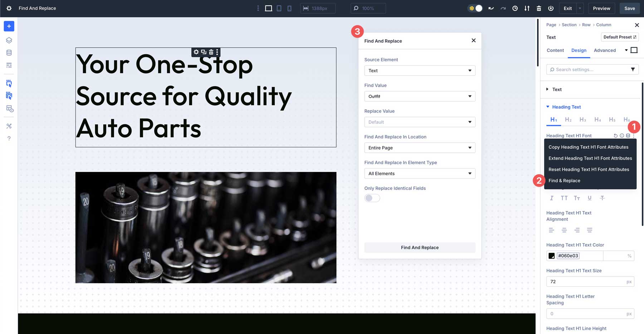Select the Layers panel icon

9,40
